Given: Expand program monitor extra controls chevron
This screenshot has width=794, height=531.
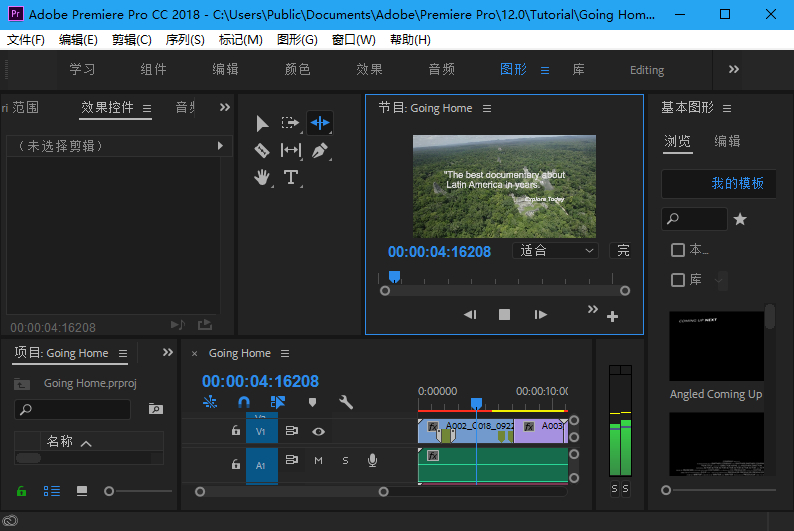Looking at the screenshot, I should pos(592,309).
